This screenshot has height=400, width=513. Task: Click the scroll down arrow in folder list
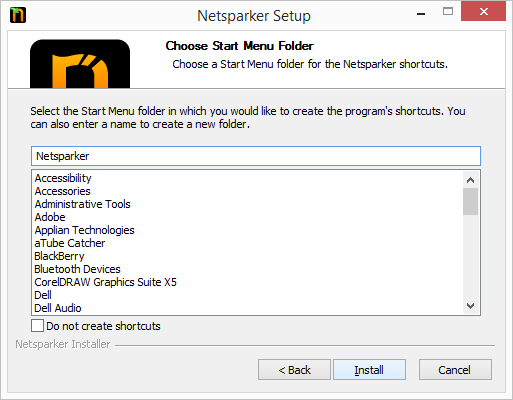click(470, 306)
